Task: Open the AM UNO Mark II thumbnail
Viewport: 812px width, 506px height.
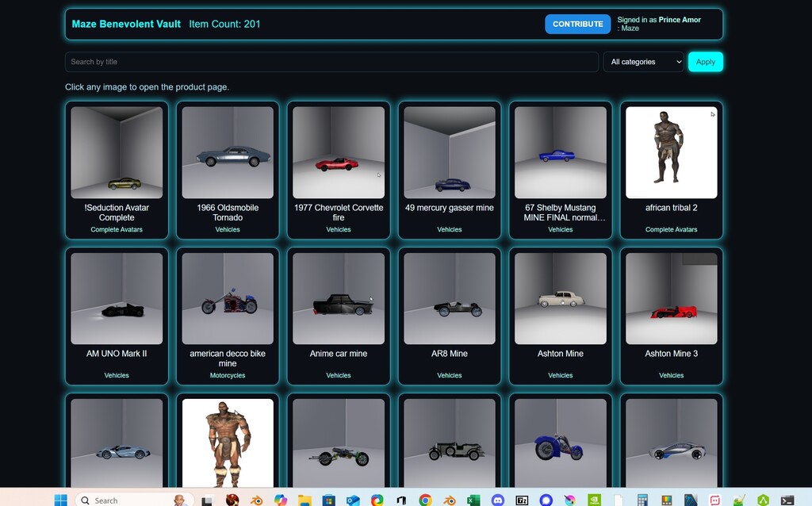Action: [x=117, y=298]
